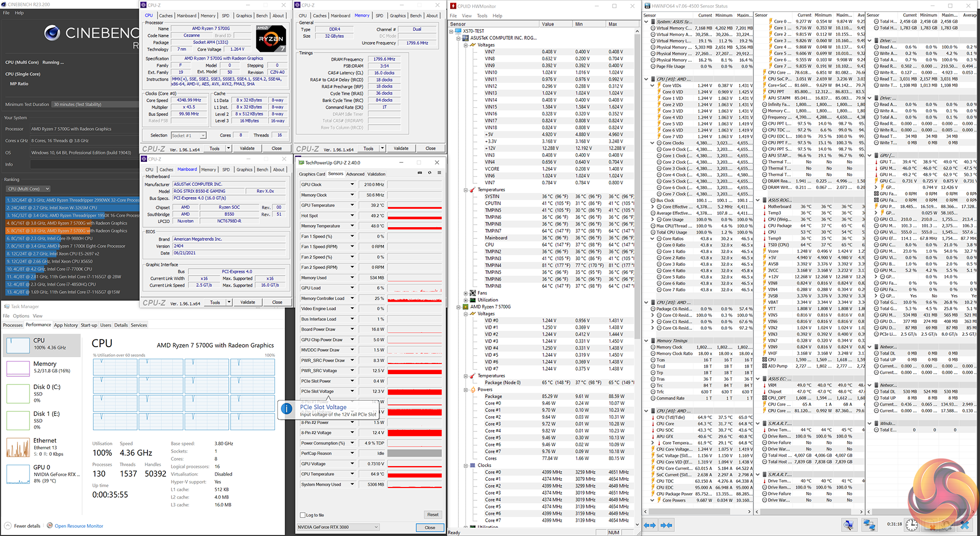Viewport: 980px width, 536px height.
Task: Click the GPU-Z screenshot camera icon
Action: 420,173
